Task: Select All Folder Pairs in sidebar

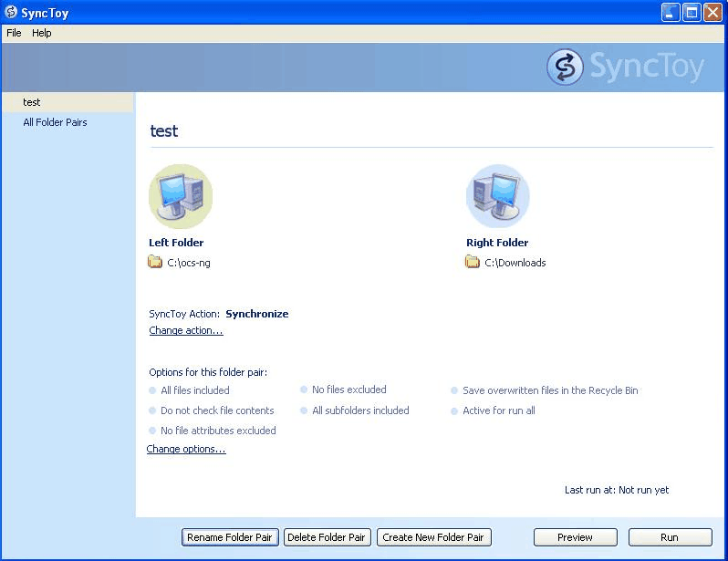Action: click(x=55, y=122)
